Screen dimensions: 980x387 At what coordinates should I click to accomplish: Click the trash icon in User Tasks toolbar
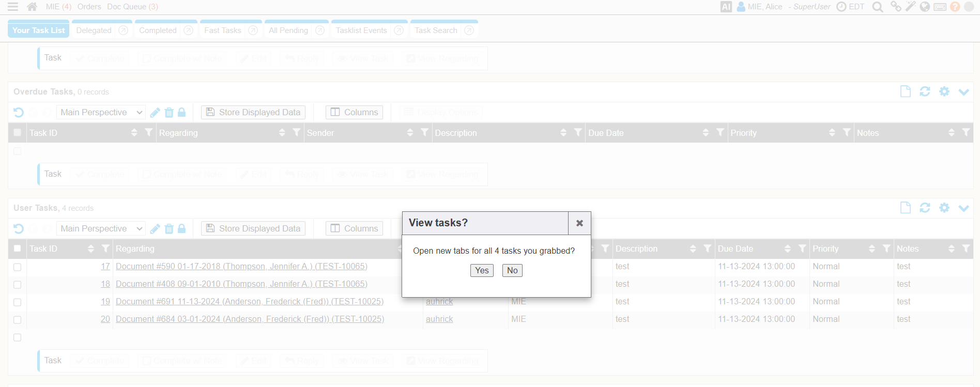169,228
